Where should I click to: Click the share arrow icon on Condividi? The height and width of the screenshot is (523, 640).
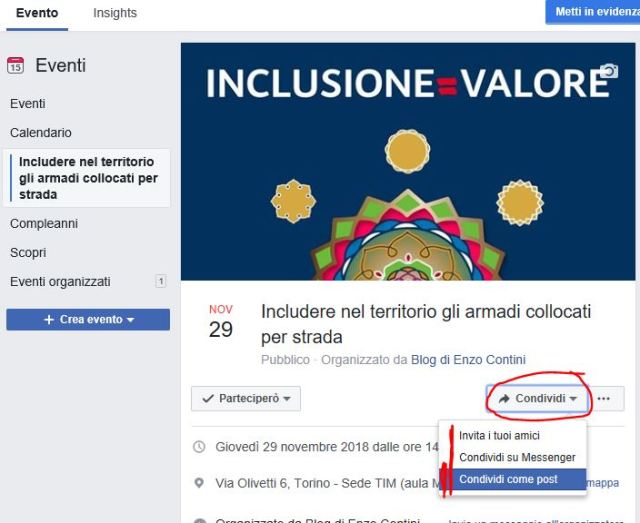[x=504, y=398]
